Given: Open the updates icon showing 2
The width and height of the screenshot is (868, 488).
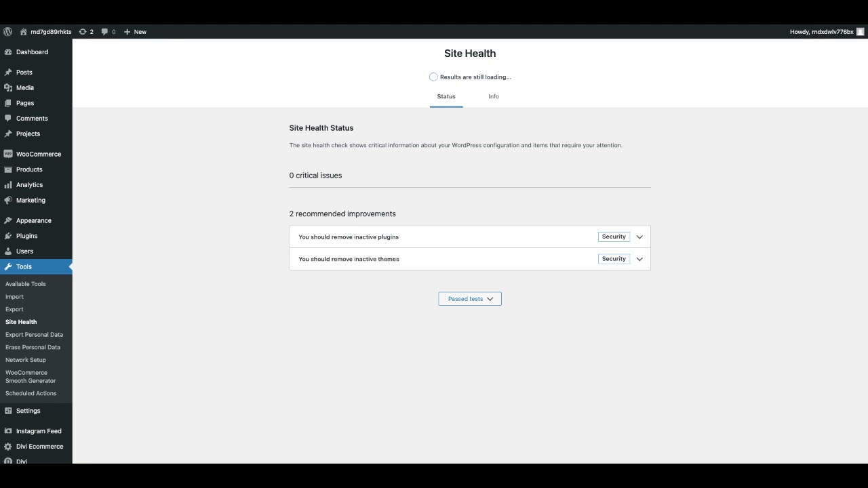Looking at the screenshot, I should coord(83,32).
